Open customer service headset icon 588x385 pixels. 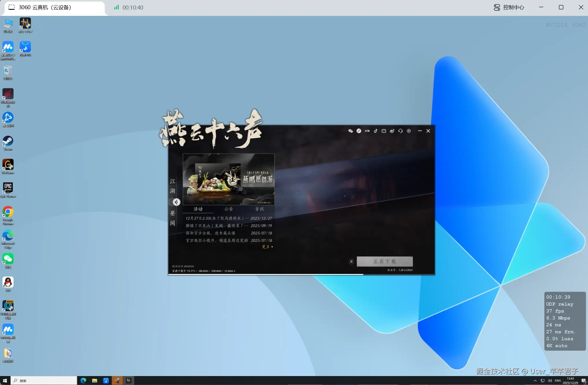400,131
